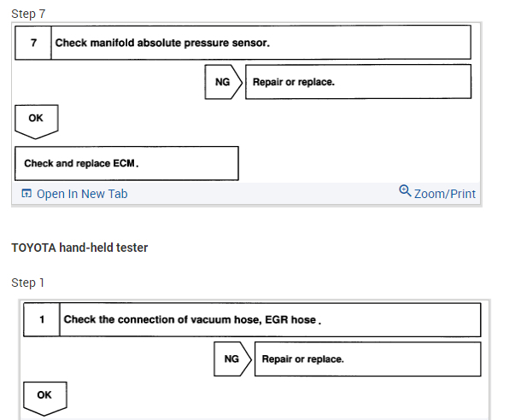Open the Step 7 diagram via 'Open In New Tab' text
This screenshot has height=420, width=515.
(82, 194)
